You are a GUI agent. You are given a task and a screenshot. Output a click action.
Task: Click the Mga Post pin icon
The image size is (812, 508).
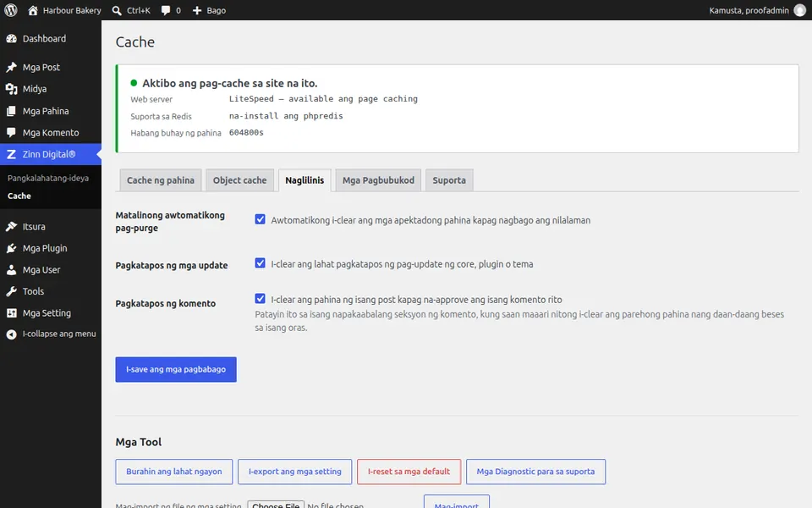tap(11, 68)
